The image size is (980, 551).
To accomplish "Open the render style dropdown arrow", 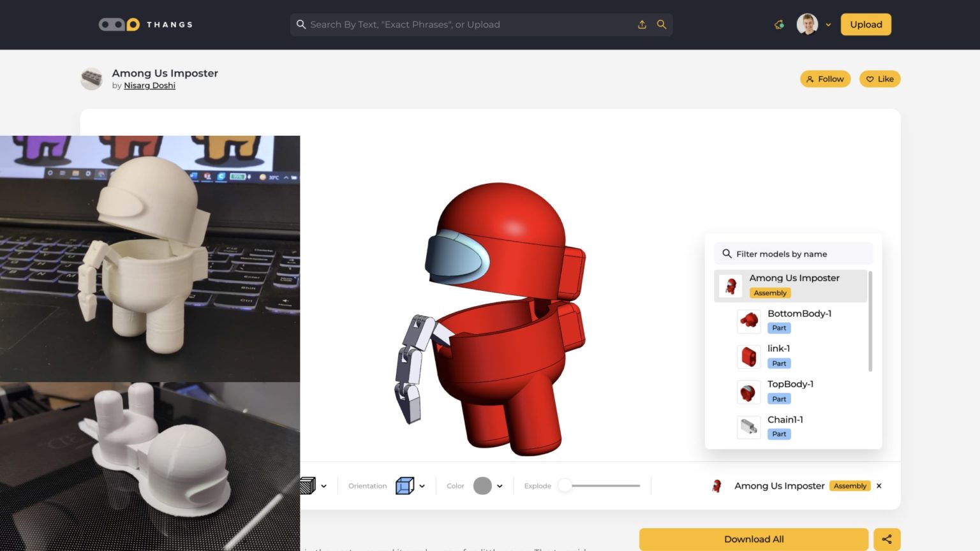I will click(x=323, y=485).
